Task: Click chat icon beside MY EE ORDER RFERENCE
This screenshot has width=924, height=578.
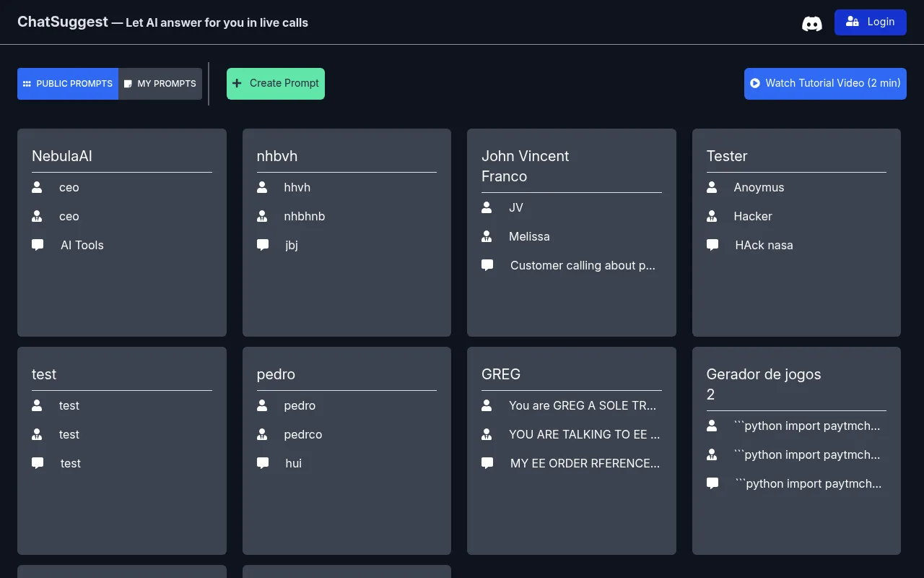Action: click(x=487, y=463)
